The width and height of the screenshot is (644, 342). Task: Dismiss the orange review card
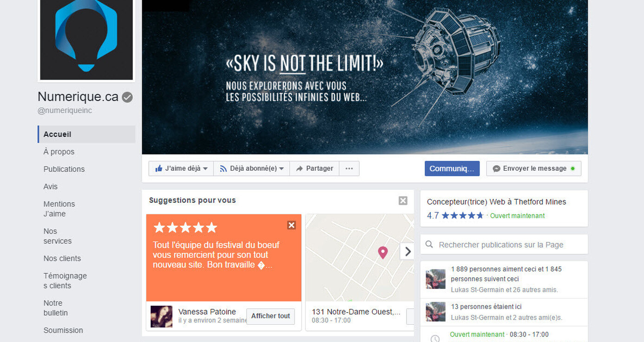point(291,225)
